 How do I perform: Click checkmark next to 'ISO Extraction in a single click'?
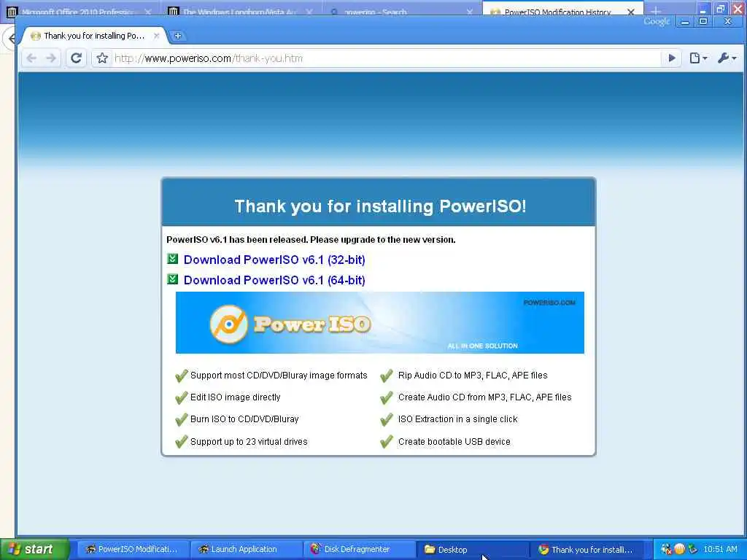[x=387, y=419]
